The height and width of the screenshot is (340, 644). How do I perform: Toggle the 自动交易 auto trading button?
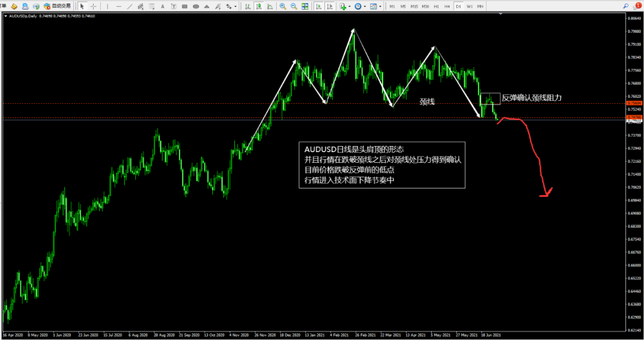[x=58, y=6]
